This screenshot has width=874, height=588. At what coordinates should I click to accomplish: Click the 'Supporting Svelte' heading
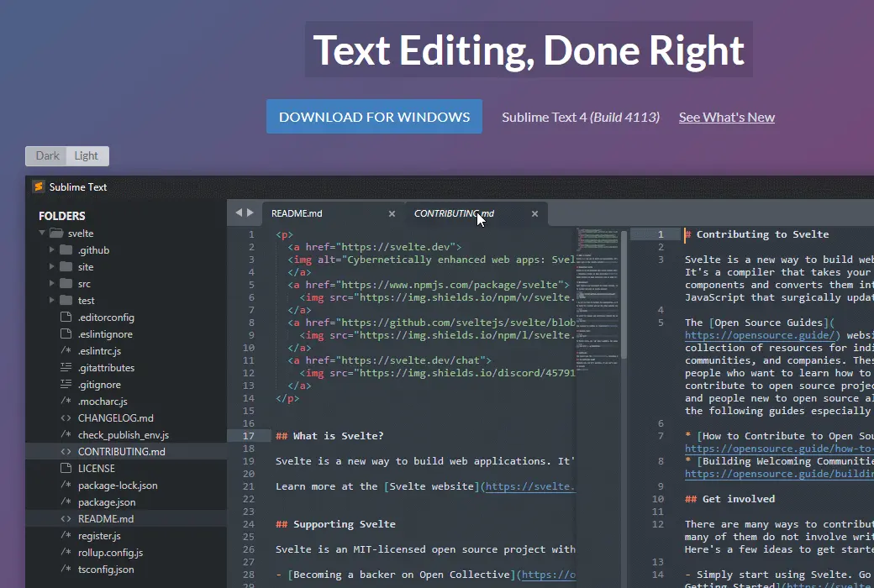(335, 524)
